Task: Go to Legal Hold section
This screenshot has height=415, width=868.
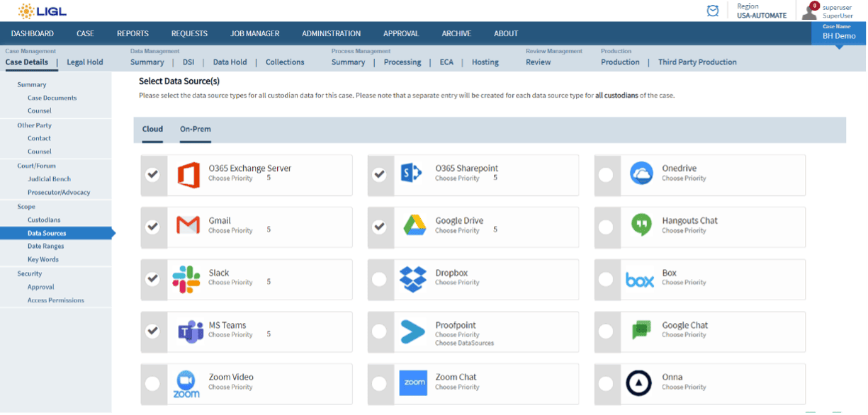Action: pos(85,62)
